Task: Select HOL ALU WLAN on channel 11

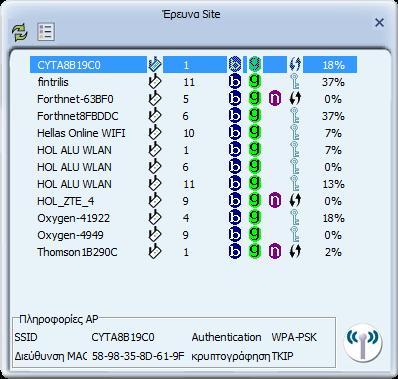Action: tap(193, 184)
